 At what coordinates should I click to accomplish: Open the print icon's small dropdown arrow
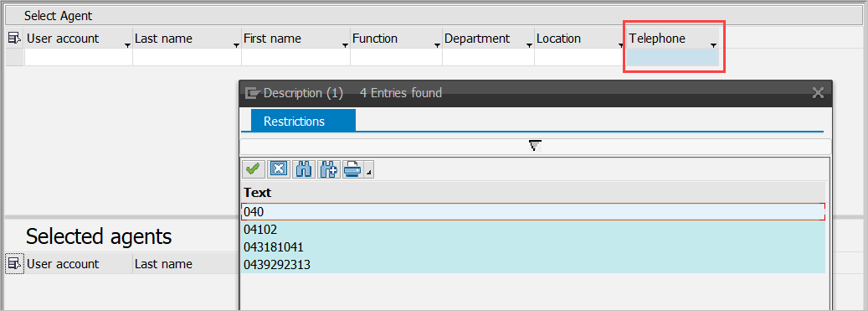point(368,169)
